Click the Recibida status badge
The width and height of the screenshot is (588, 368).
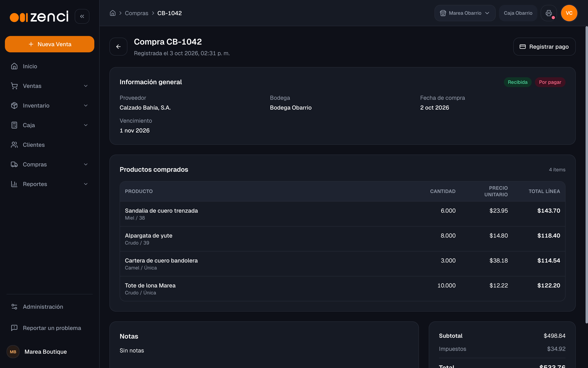coord(518,82)
